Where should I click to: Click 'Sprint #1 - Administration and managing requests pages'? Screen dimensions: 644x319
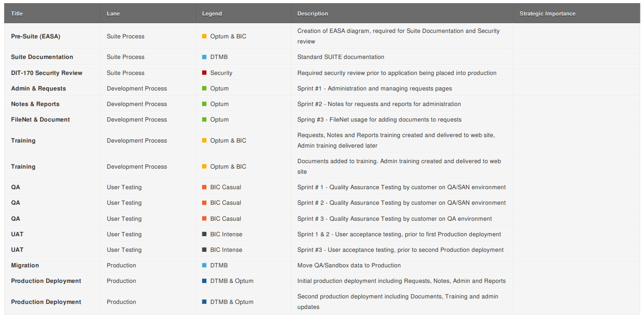375,88
